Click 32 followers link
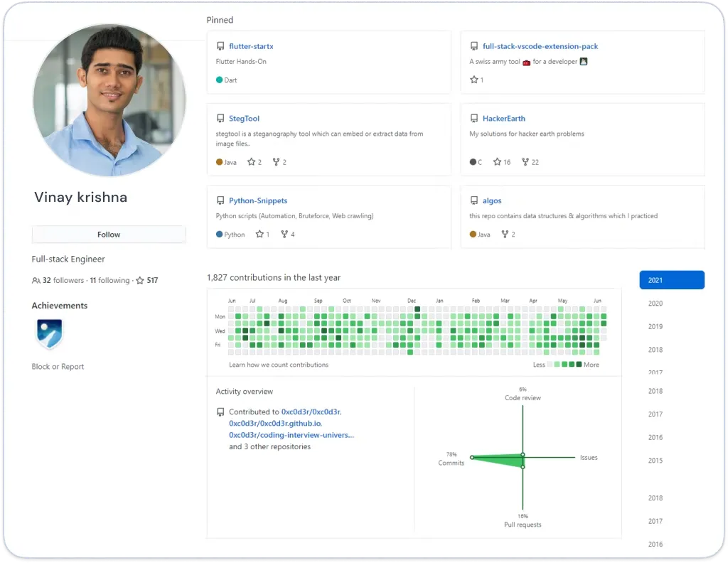Viewport: 728px width, 563px height. [63, 280]
